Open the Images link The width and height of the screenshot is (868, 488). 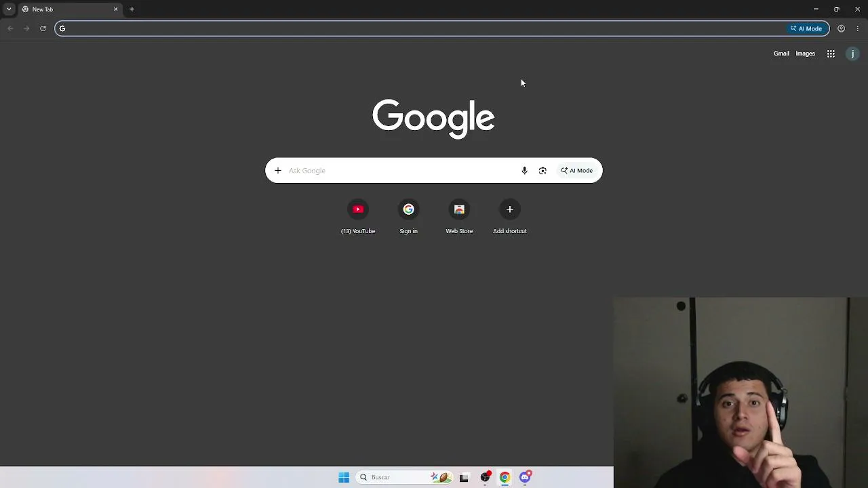805,54
